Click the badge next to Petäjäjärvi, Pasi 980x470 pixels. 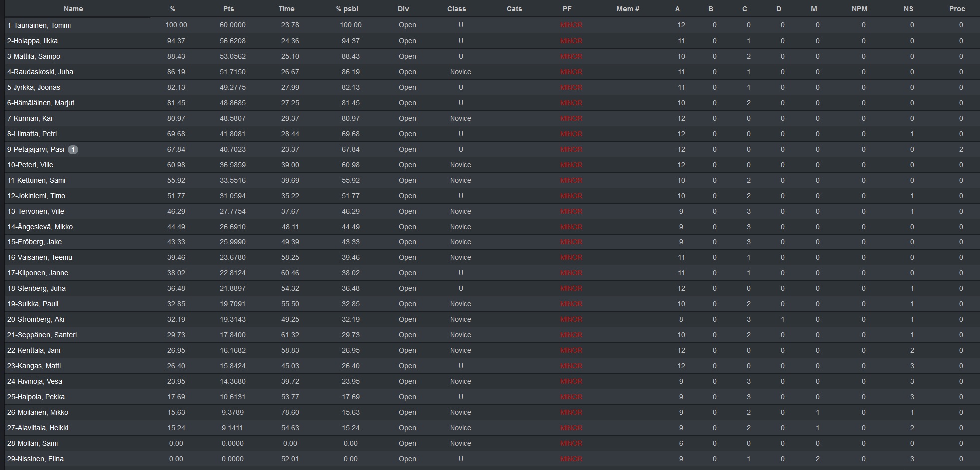[x=73, y=149]
